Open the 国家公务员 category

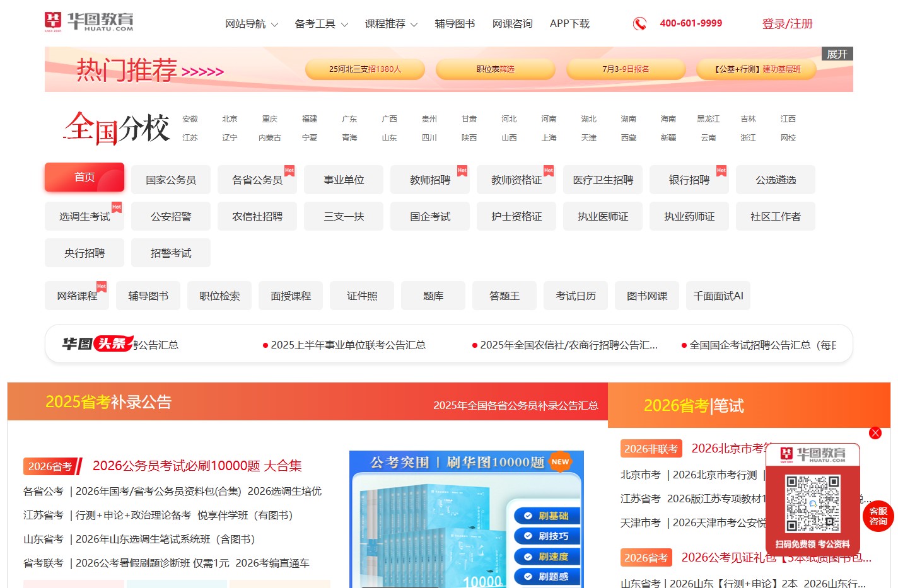(x=171, y=180)
